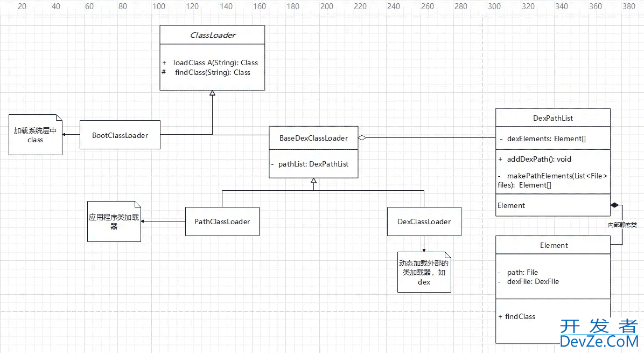The width and height of the screenshot is (644, 353).
Task: Select the note reading 加载系统层中 class
Action: [36, 135]
